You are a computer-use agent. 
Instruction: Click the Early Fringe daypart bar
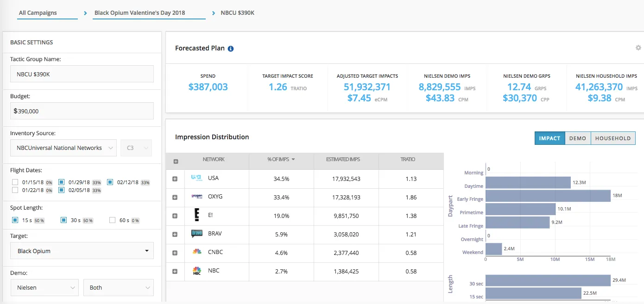click(548, 196)
